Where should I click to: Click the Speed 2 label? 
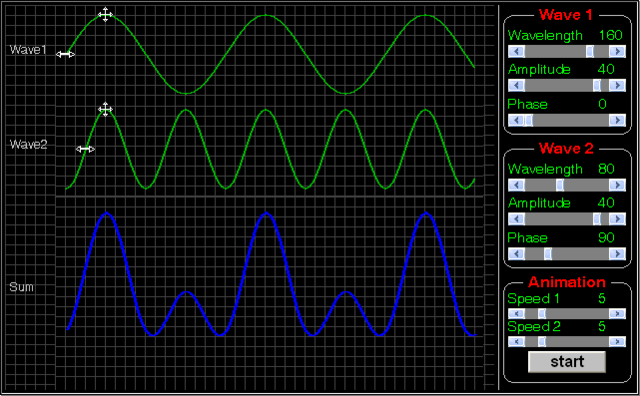click(534, 327)
